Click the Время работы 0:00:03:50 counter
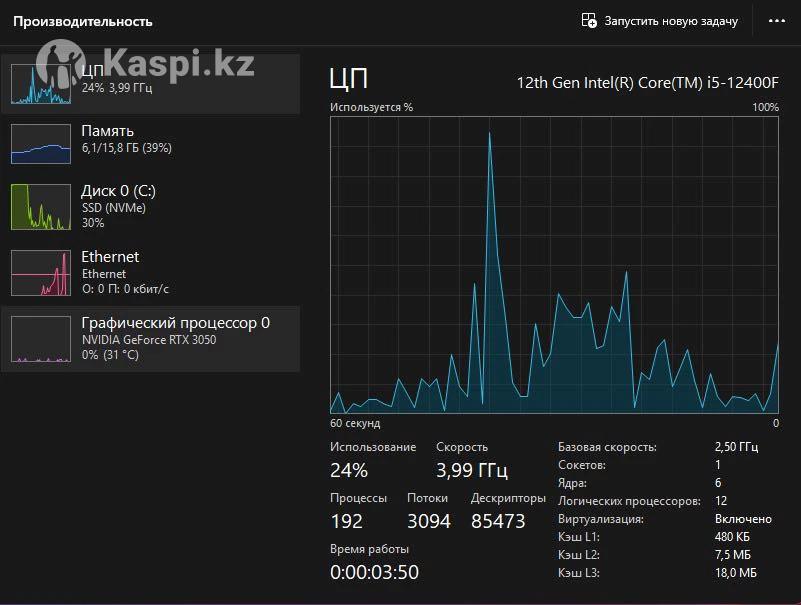Image resolution: width=801 pixels, height=605 pixels. [x=374, y=572]
